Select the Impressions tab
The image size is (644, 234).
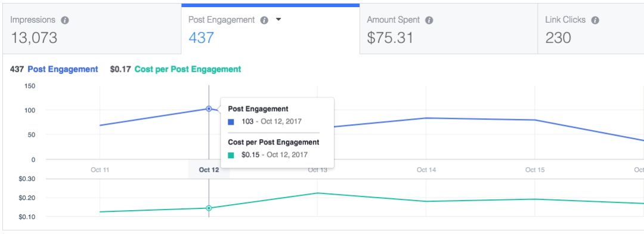92,29
